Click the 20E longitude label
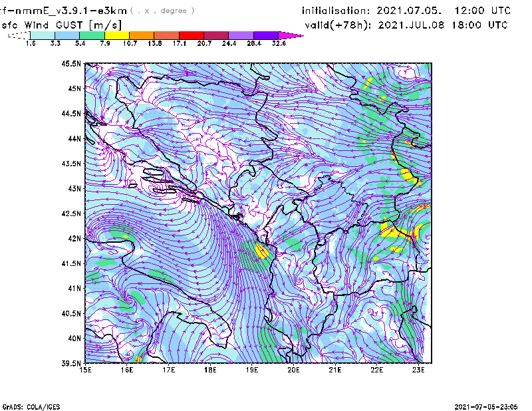This screenshot has height=411, width=532. coord(293,370)
